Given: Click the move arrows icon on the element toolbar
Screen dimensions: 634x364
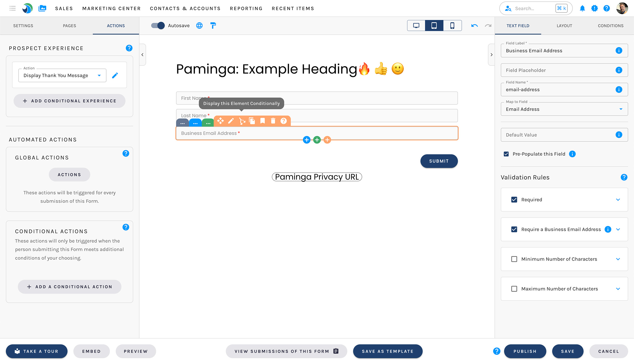Looking at the screenshot, I should point(220,121).
